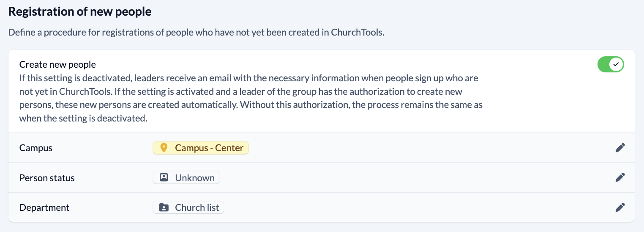Edit the Person status via its pencil icon
The image size is (644, 232).
[x=620, y=177]
